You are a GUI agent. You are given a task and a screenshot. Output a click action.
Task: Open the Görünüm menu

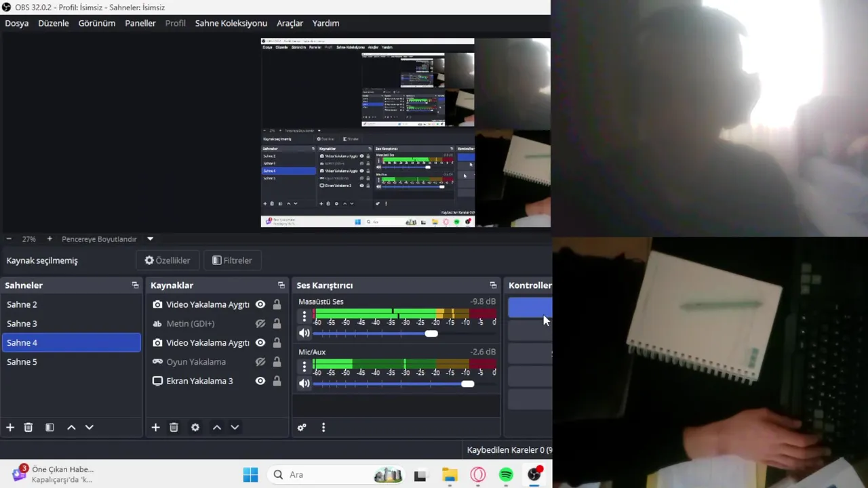coord(97,23)
